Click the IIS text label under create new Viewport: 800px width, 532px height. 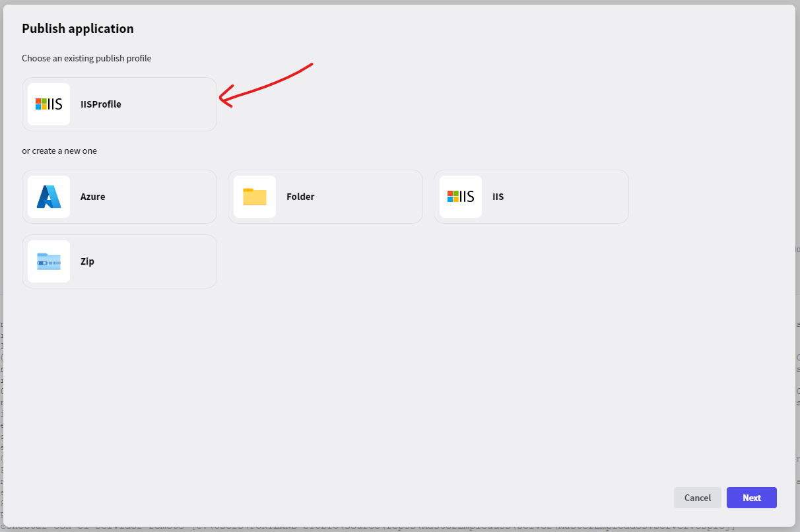coord(498,197)
